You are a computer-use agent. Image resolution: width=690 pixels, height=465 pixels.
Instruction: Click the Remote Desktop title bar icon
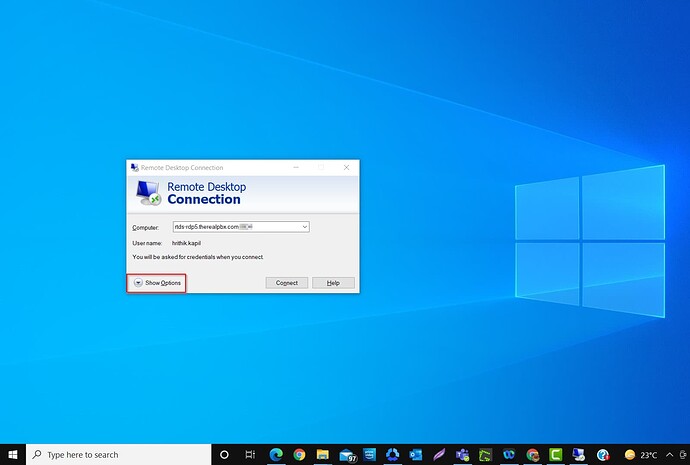135,168
